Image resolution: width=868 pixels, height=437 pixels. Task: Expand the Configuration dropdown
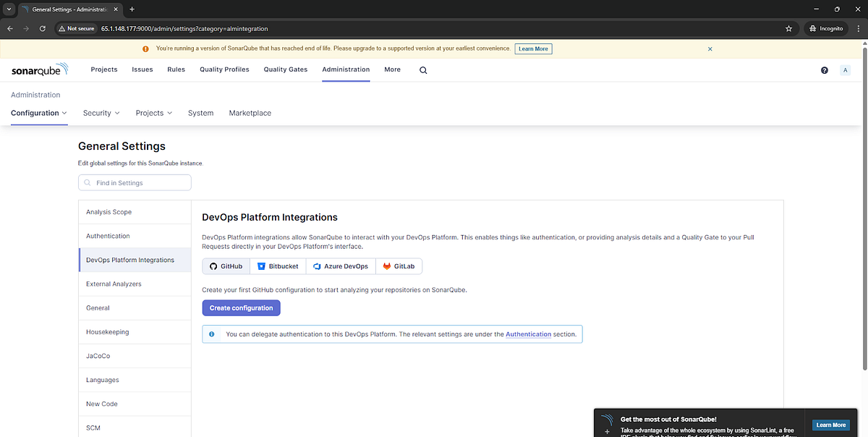click(x=38, y=113)
